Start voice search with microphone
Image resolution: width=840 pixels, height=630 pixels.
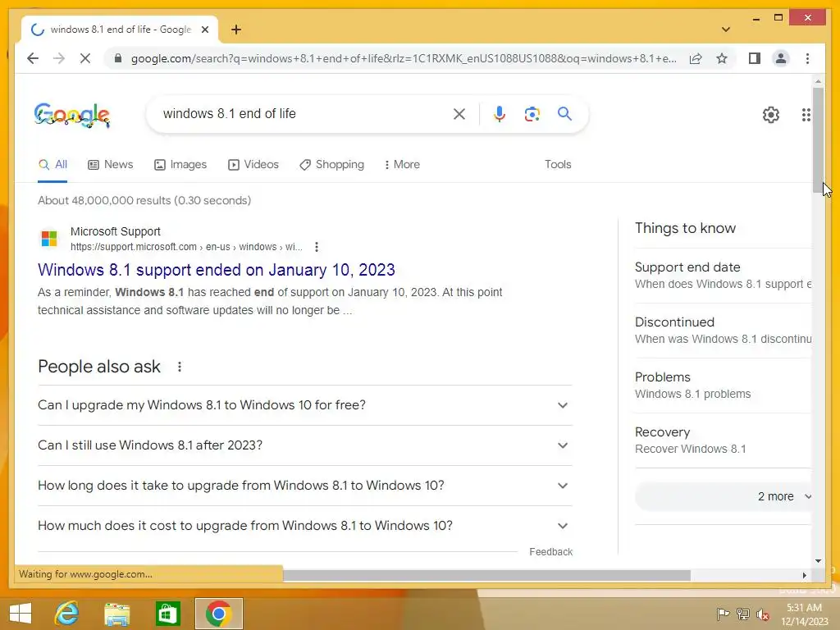(x=500, y=114)
